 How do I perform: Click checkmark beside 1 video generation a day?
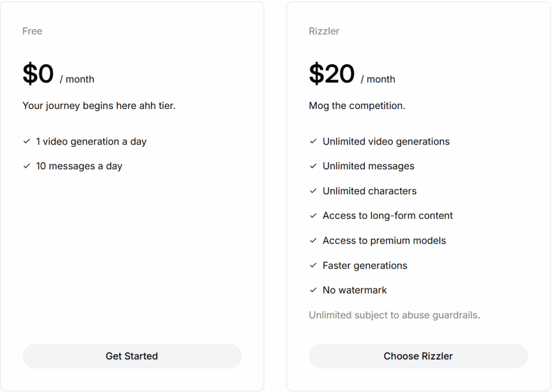[x=26, y=141]
